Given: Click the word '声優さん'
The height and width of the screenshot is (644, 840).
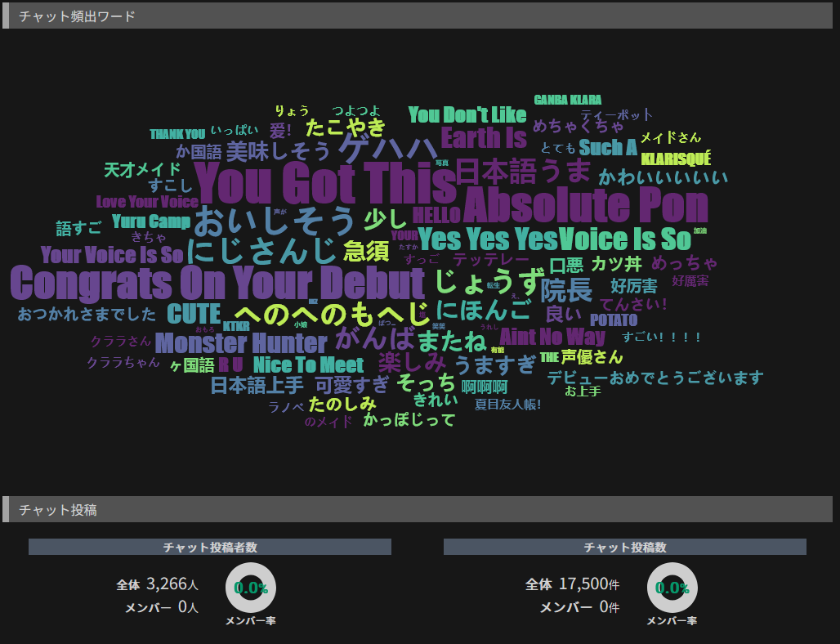Looking at the screenshot, I should [x=592, y=357].
